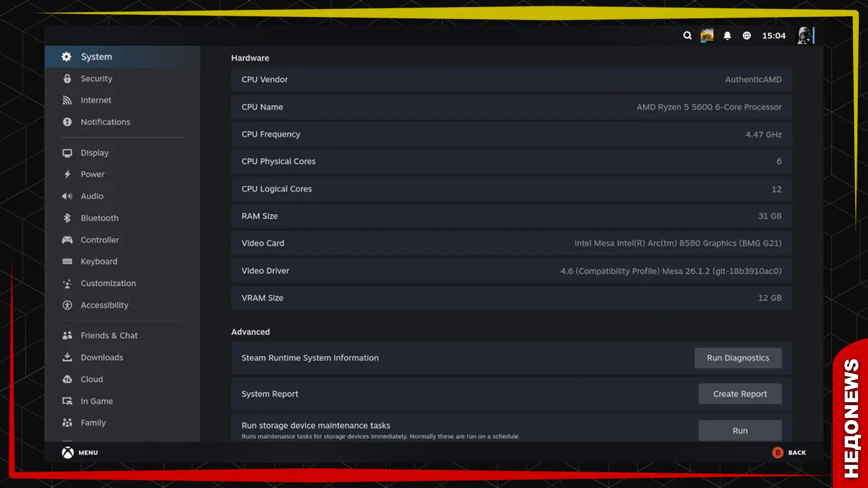Open Downloads settings section
Image resolution: width=868 pixels, height=488 pixels.
click(122, 357)
